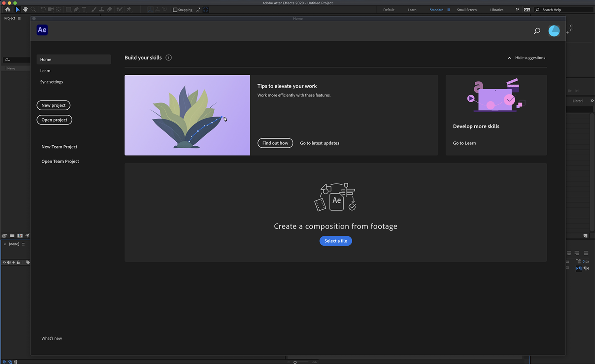Enable the Snapping checkbox

[x=175, y=10]
